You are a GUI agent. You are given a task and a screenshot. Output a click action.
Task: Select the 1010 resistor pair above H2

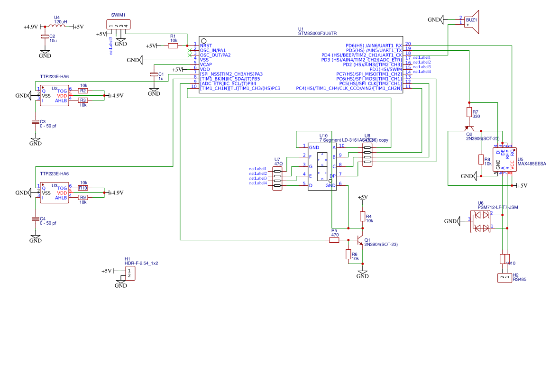point(505,259)
